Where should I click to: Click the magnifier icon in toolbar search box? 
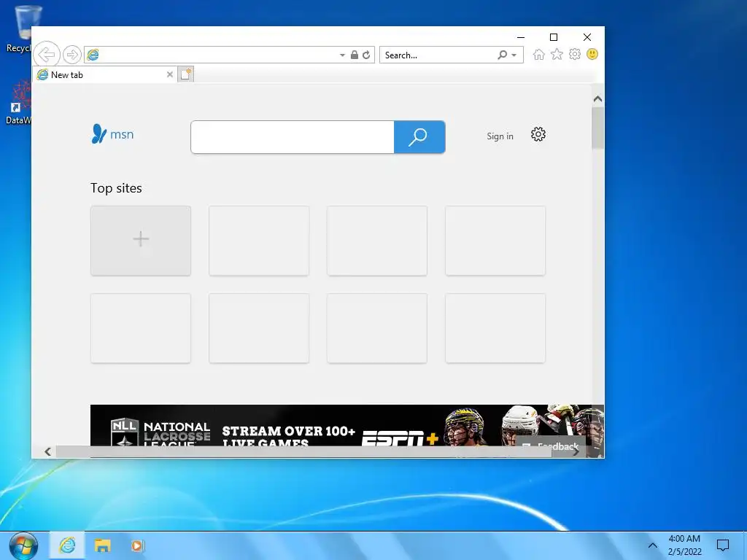[502, 55]
